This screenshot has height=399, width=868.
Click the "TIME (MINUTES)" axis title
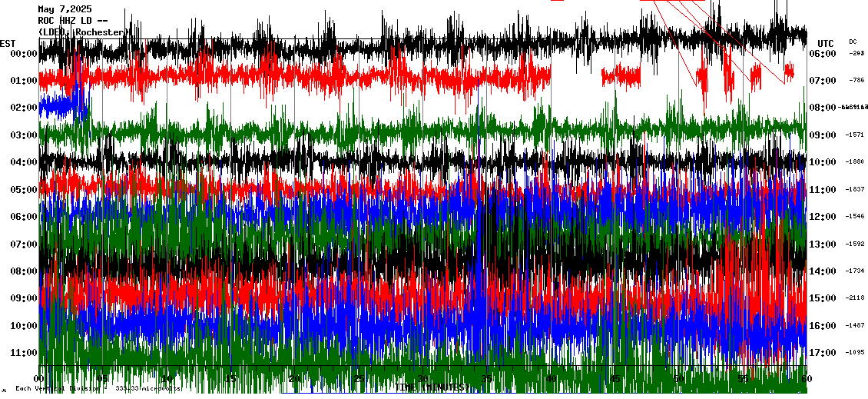pos(431,387)
